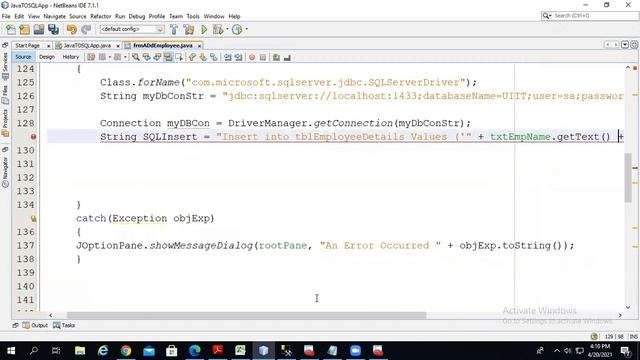Click the Undo toolbar icon
Screen dimensions: 640x360
click(x=72, y=29)
